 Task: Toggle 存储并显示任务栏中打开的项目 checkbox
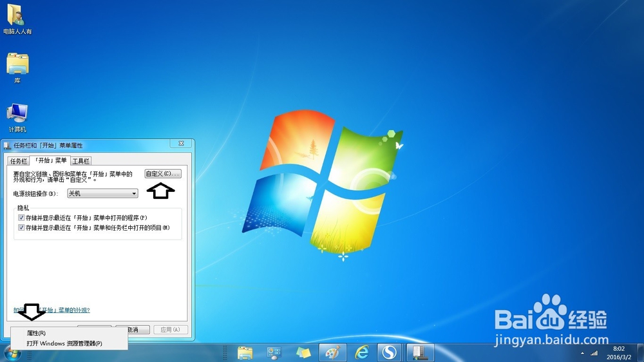click(21, 227)
